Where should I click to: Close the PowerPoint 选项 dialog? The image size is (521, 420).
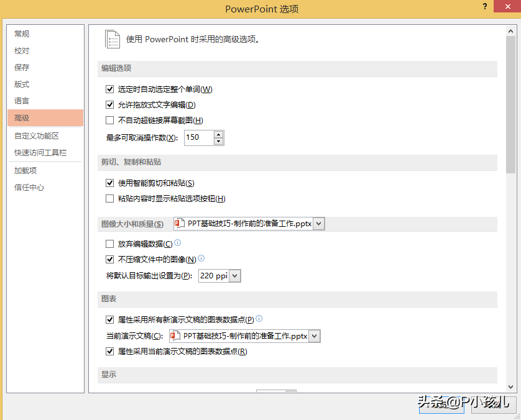coord(507,6)
